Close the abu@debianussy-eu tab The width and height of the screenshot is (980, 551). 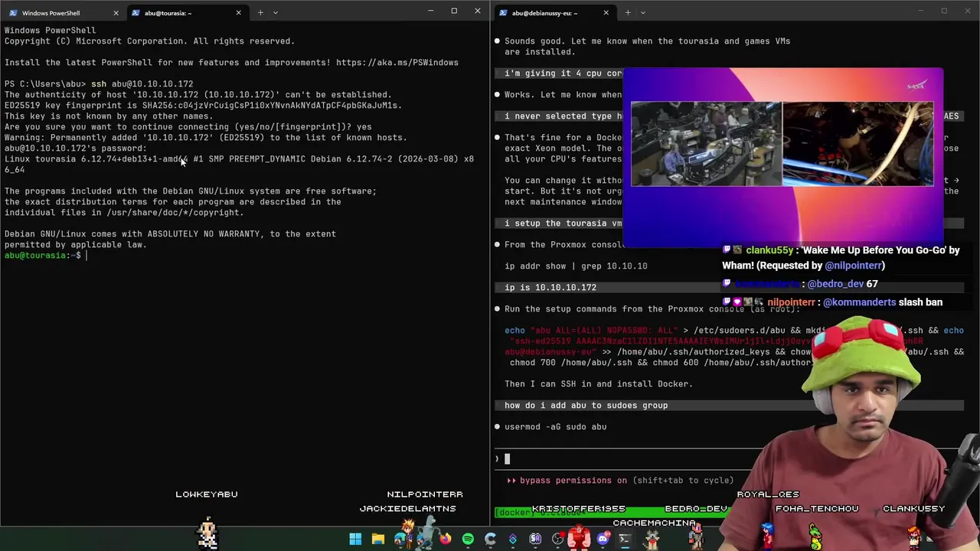click(x=606, y=13)
